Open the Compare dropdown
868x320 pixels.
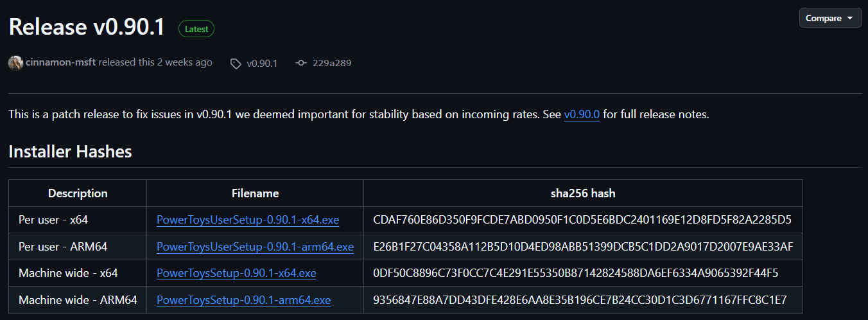click(830, 18)
